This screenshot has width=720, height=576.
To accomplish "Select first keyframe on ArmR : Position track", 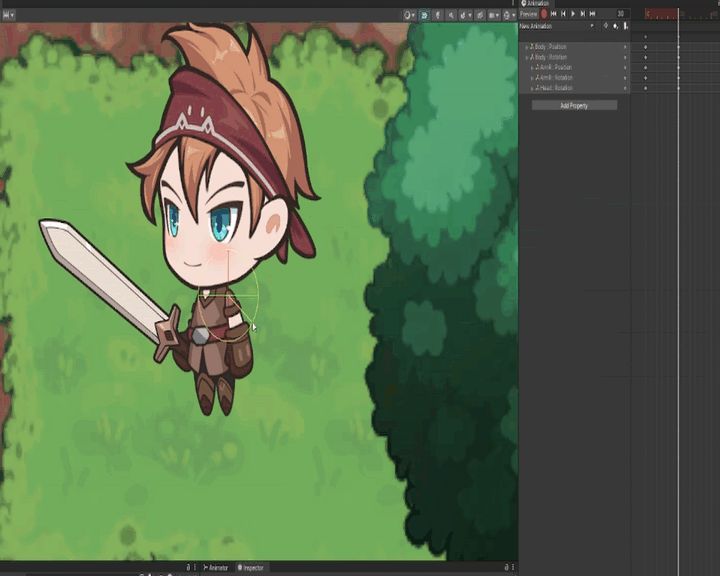I will coord(646,68).
